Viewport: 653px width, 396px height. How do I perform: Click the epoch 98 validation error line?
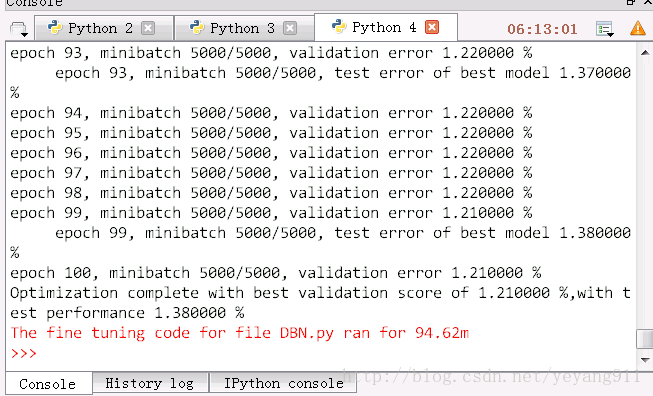tap(271, 193)
